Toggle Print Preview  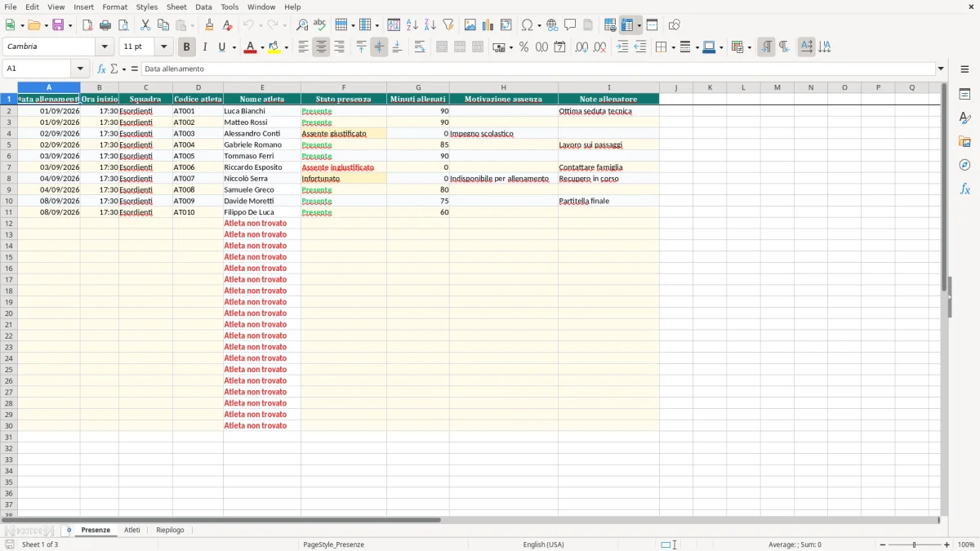pyautogui.click(x=123, y=25)
